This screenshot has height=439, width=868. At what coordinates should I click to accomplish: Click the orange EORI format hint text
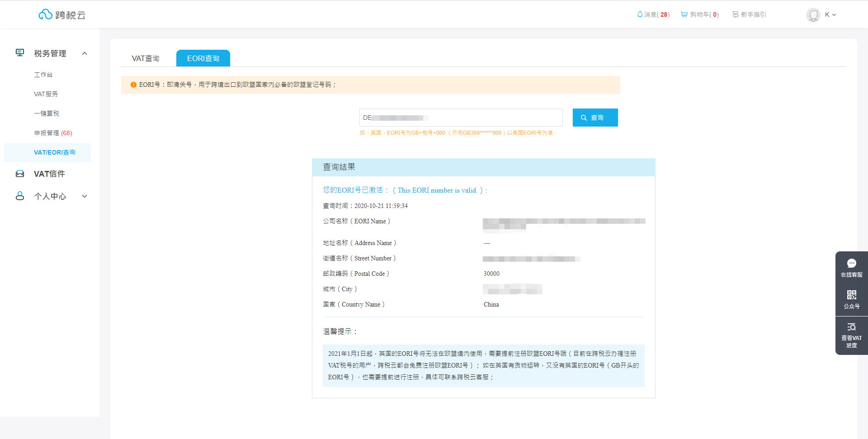(x=456, y=133)
